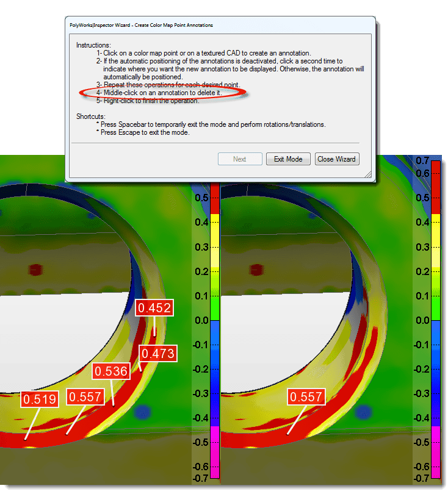This screenshot has height=494, width=448.
Task: Click the red segment of the right color scale
Action: pos(436,187)
